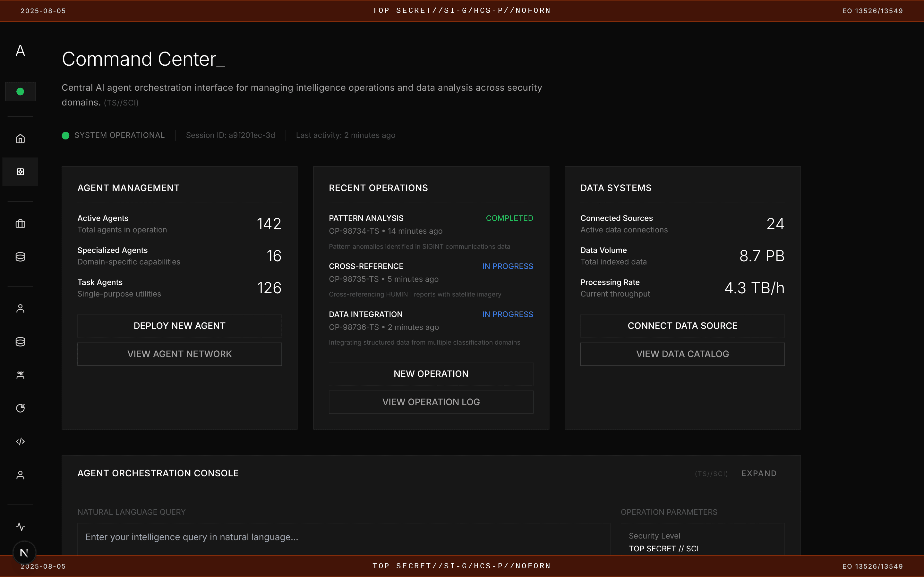This screenshot has width=924, height=577.
Task: Open the home icon in sidebar
Action: click(x=20, y=138)
